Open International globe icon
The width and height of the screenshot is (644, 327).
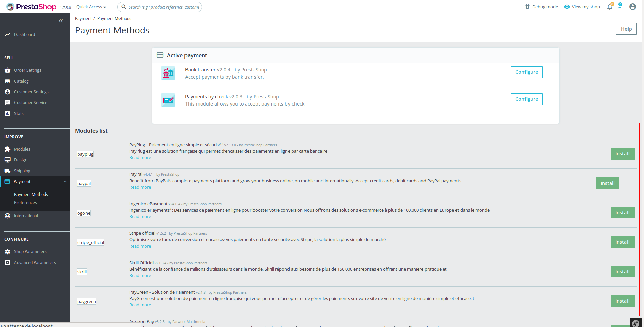point(7,216)
